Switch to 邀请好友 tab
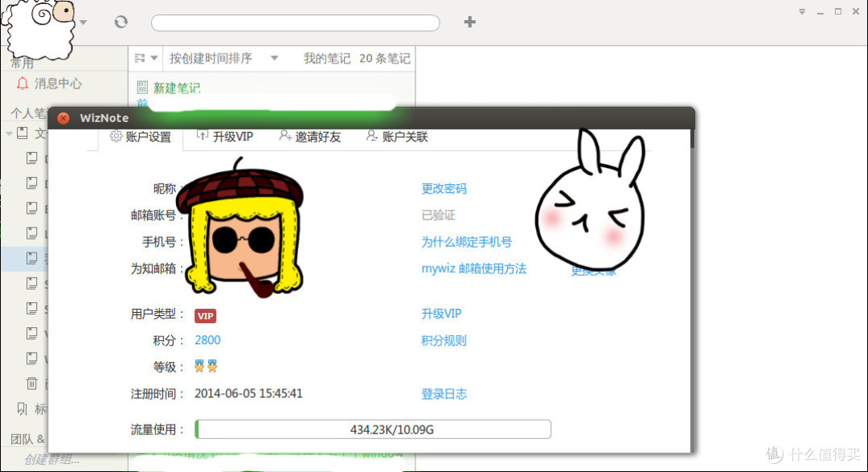Screen dimensions: 868x472 [310, 137]
